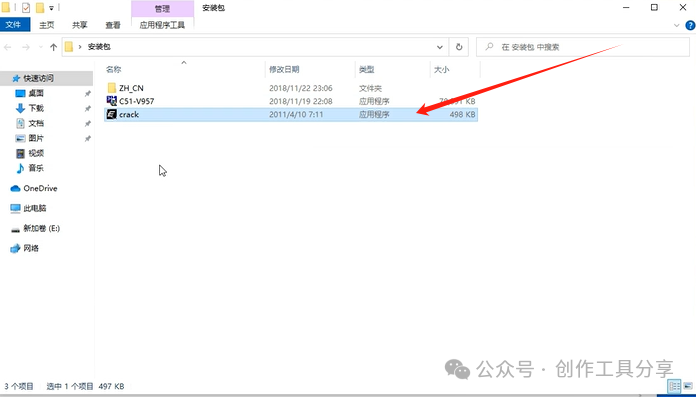The height and width of the screenshot is (397, 696).
Task: Open 新加卷 (E:) drive
Action: tap(41, 228)
